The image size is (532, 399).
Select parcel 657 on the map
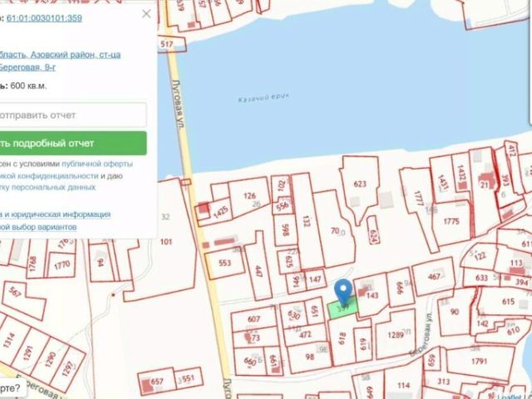point(157,382)
